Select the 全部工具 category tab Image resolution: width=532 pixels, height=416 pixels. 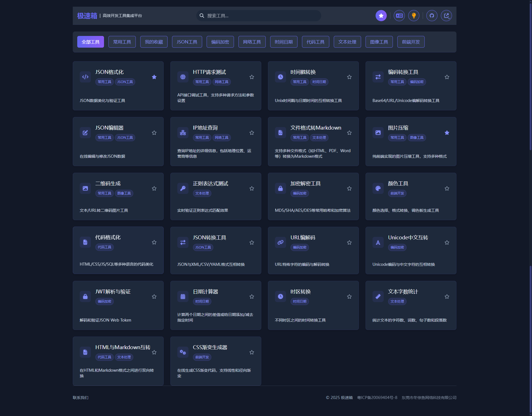[91, 42]
